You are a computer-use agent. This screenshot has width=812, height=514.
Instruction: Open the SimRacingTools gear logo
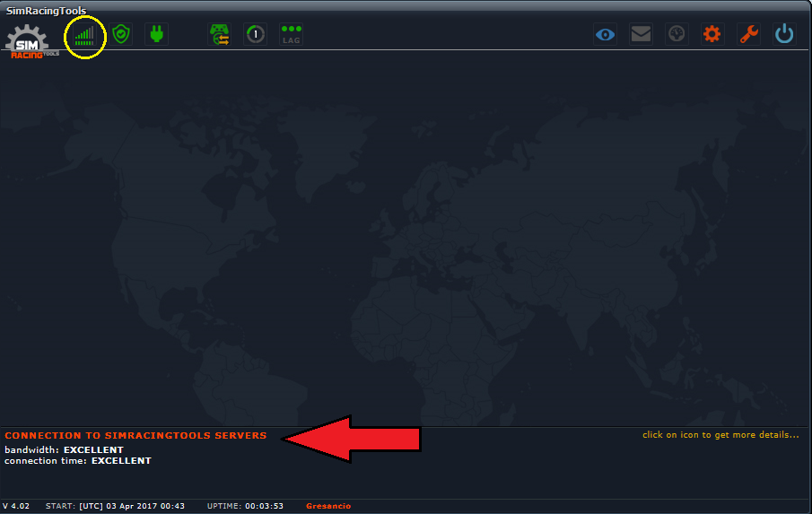coord(30,41)
